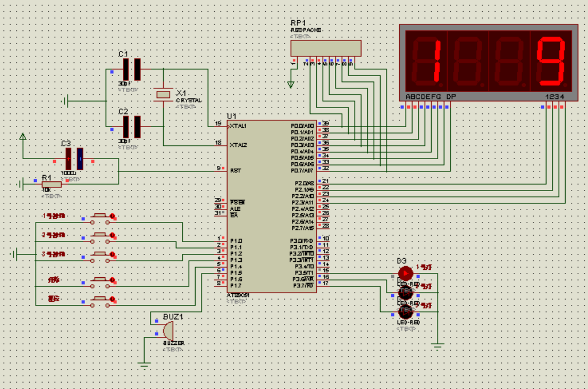The width and height of the screenshot is (588, 389).
Task: Select the ground symbol feeding the push buttons
Action: [x=14, y=254]
